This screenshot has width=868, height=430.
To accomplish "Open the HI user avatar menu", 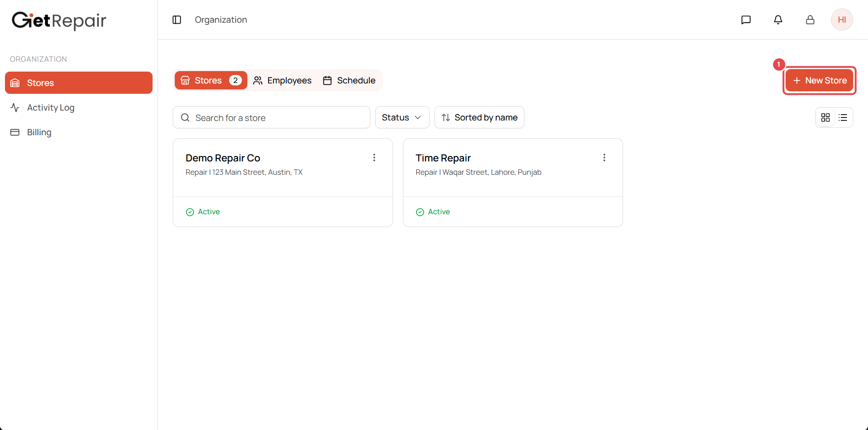I will 842,20.
